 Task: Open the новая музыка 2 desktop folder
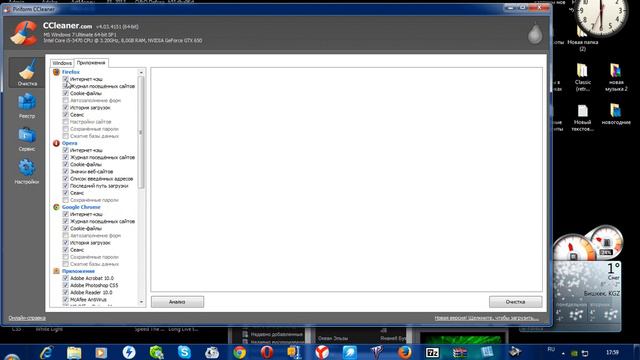[x=616, y=77]
